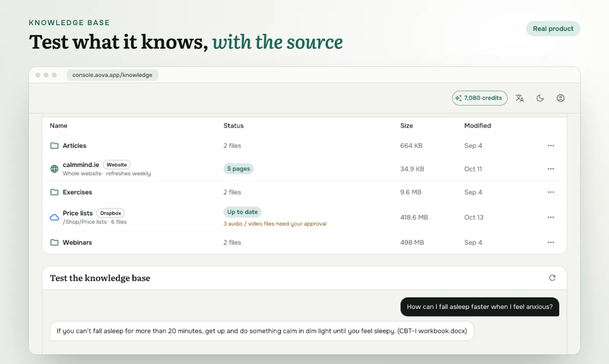609x364 pixels.
Task: Click the Exercises folder icon
Action: 54,192
